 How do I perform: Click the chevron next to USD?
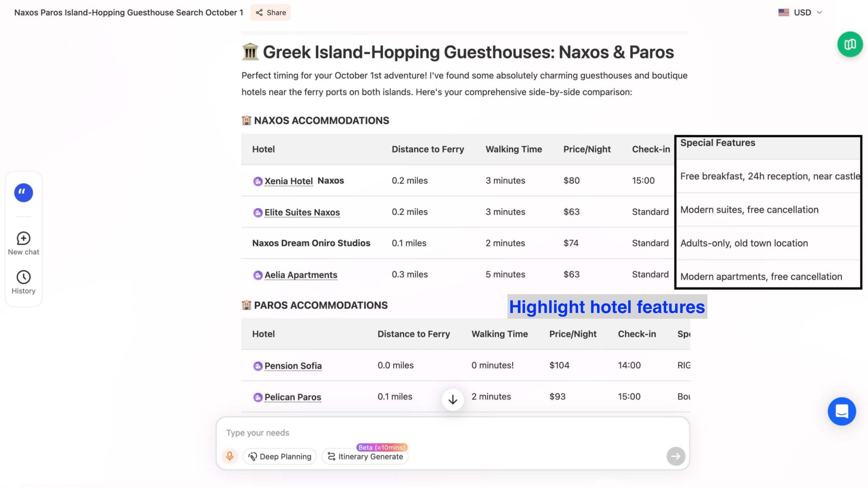[819, 13]
